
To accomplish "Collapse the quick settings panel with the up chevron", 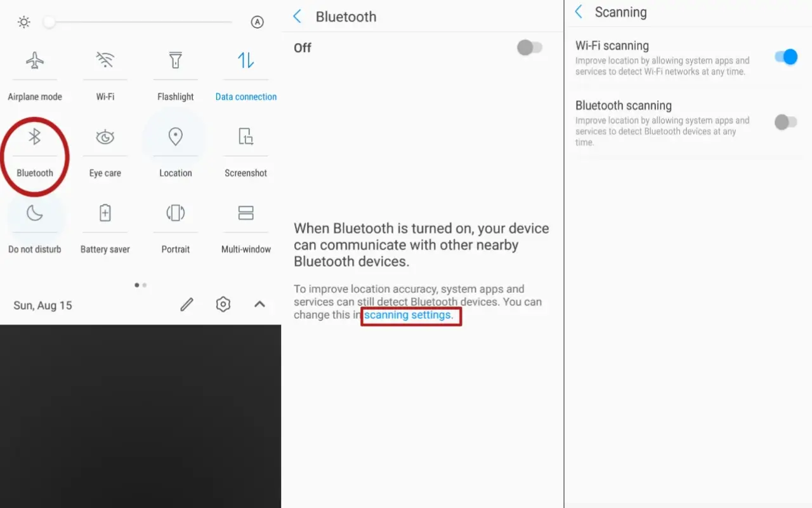I will (x=259, y=305).
